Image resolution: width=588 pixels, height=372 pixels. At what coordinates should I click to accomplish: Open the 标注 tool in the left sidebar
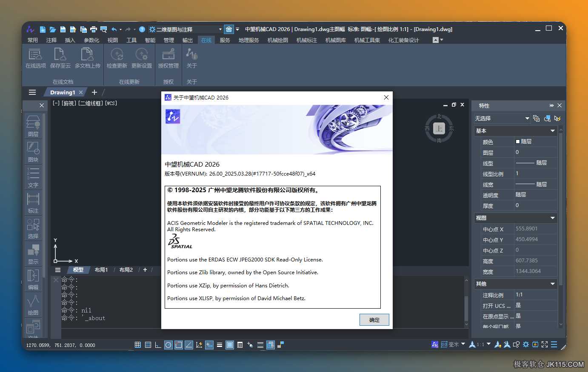[33, 202]
